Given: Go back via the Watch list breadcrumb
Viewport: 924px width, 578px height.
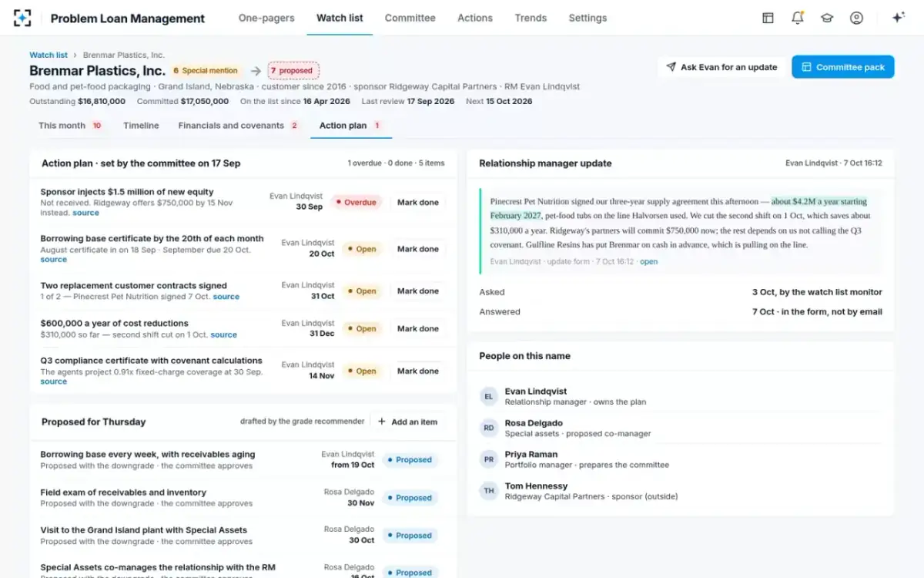Looking at the screenshot, I should point(49,55).
